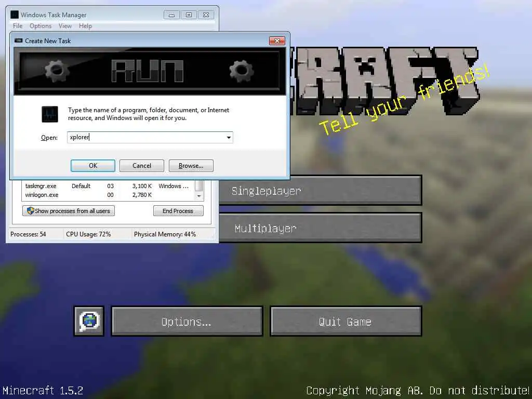Screen dimensions: 532x399
Task: Click the Default user name cell
Action: tap(81, 186)
